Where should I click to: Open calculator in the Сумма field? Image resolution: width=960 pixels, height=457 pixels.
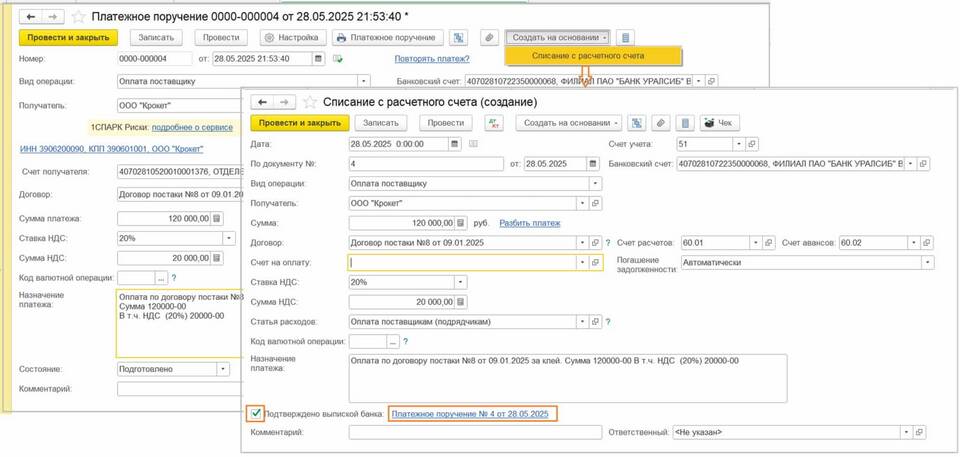click(461, 223)
